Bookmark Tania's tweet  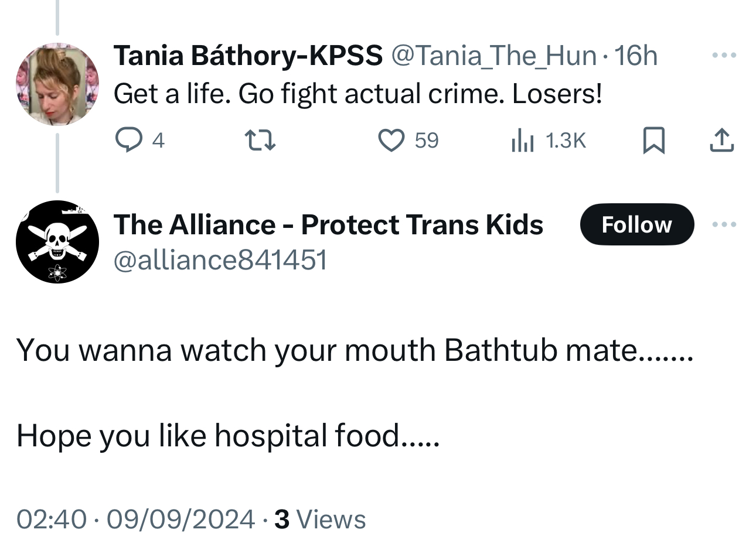pyautogui.click(x=653, y=140)
